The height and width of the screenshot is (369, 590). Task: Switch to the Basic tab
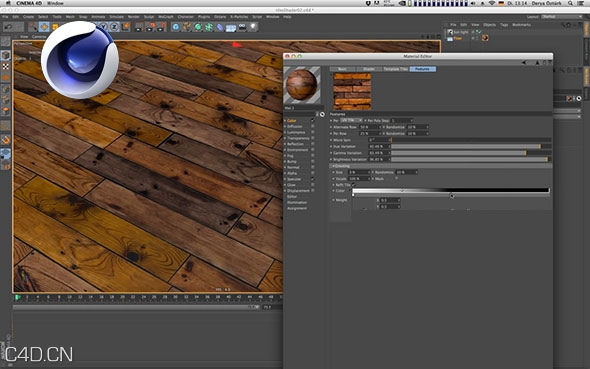[x=342, y=69]
